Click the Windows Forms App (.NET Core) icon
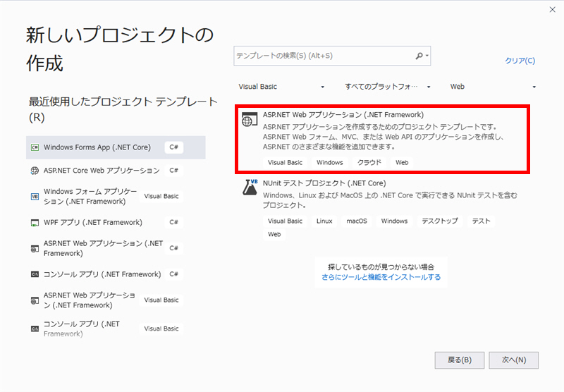The height and width of the screenshot is (392, 564). (x=35, y=147)
